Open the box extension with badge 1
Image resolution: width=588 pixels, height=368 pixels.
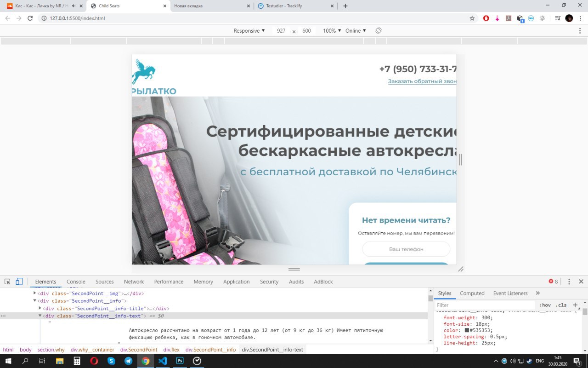pos(520,18)
